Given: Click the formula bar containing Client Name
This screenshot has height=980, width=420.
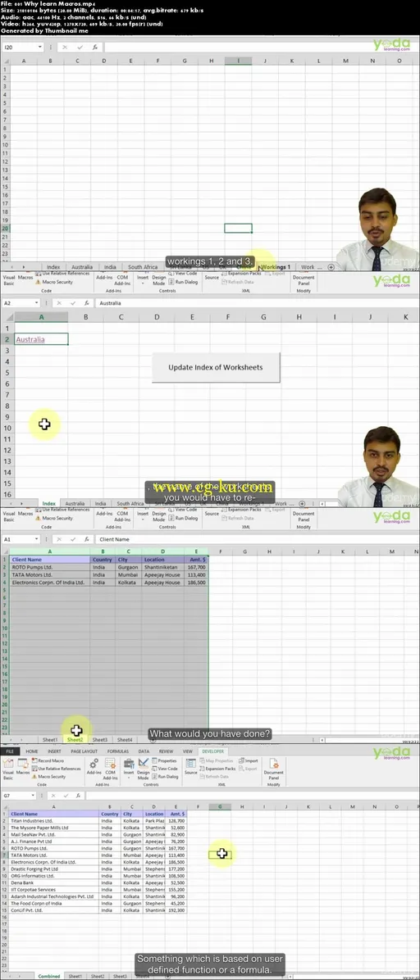Looking at the screenshot, I should coord(257,538).
